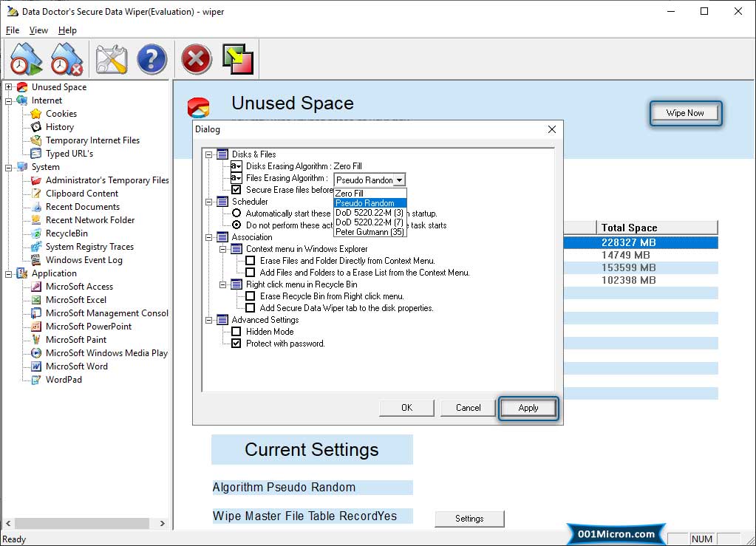Screen dimensions: 756x546
Task: Click the Cookies star icon in the tree
Action: [x=35, y=114]
